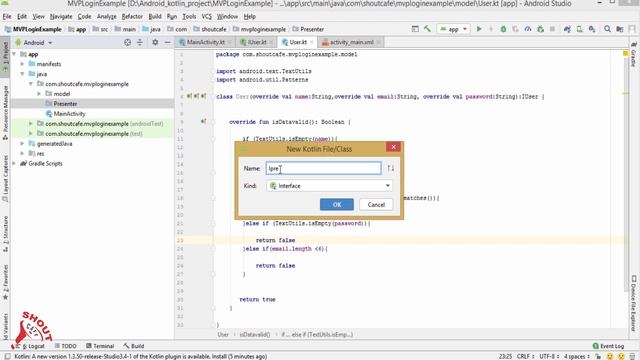Open the Navigate menu

tap(61, 16)
